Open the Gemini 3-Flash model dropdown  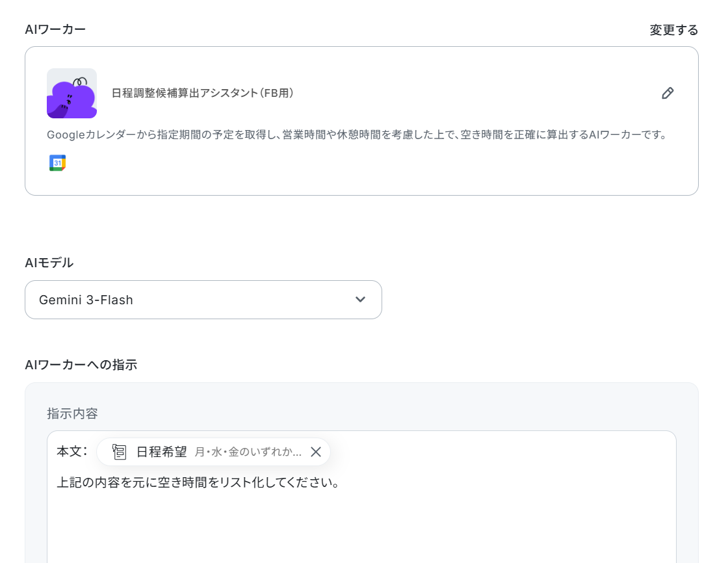click(203, 300)
